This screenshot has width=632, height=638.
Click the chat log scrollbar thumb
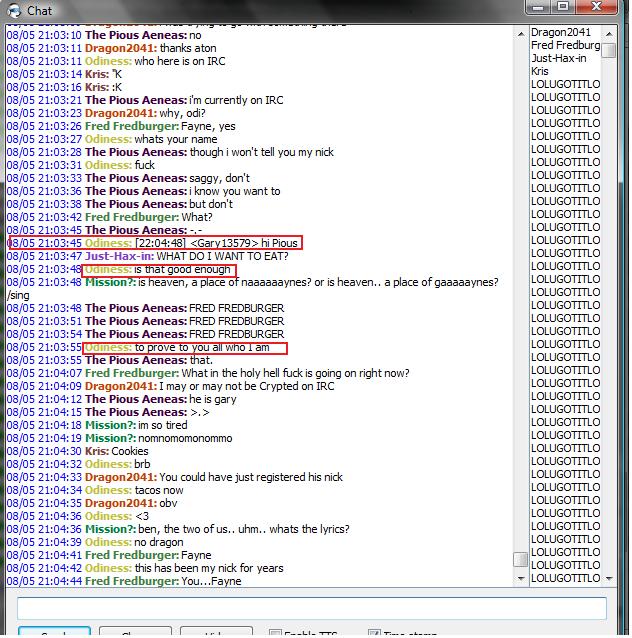[x=520, y=559]
